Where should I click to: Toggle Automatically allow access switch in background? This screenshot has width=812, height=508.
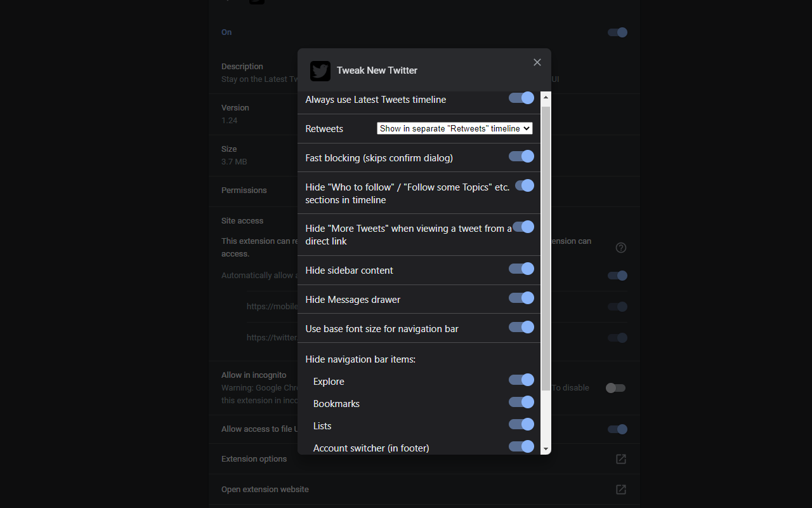pos(617,276)
